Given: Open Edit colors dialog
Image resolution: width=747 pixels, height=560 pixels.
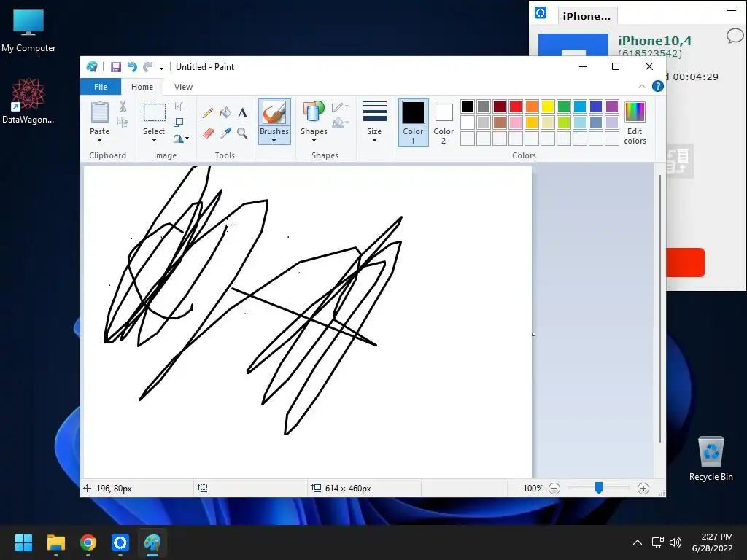Looking at the screenshot, I should 635,122.
